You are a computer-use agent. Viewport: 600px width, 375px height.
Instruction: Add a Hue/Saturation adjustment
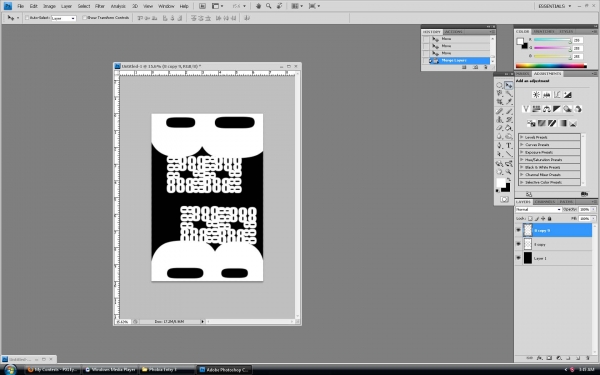(536, 109)
